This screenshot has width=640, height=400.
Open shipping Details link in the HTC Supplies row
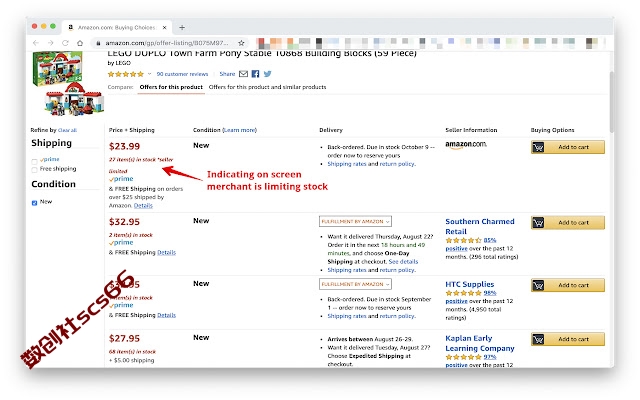(167, 315)
